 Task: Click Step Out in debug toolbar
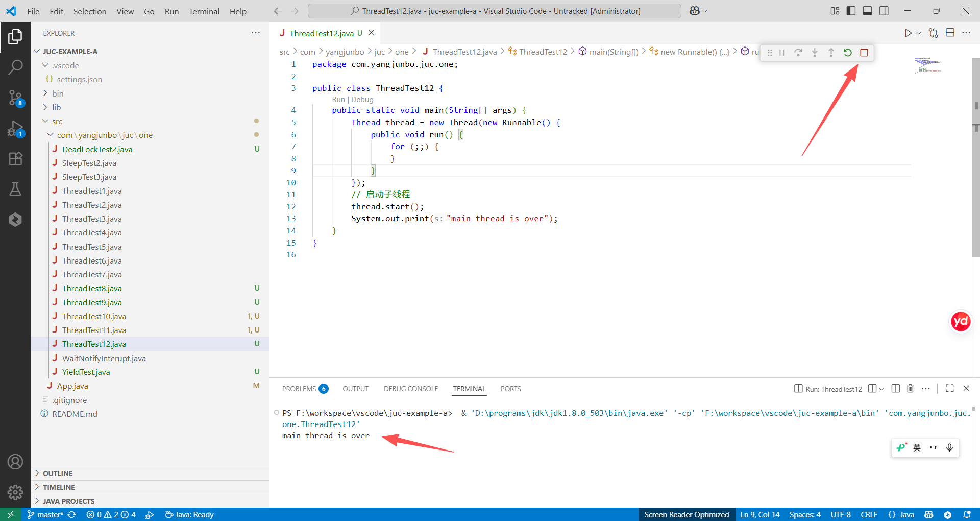[x=831, y=53]
